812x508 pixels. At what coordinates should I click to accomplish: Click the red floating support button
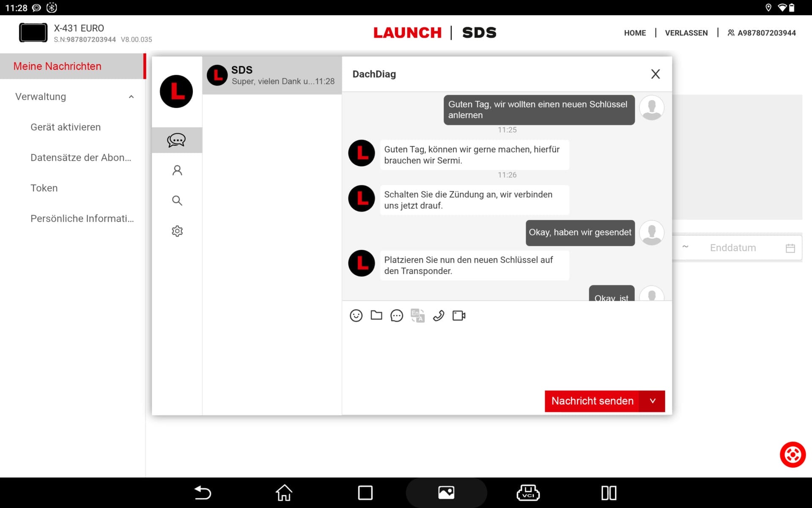pos(793,455)
